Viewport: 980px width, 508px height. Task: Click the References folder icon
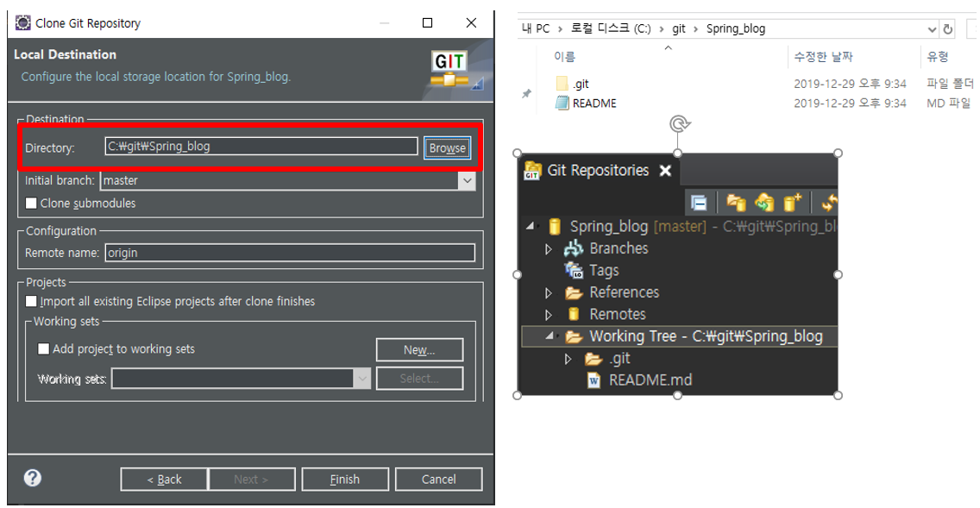(574, 292)
